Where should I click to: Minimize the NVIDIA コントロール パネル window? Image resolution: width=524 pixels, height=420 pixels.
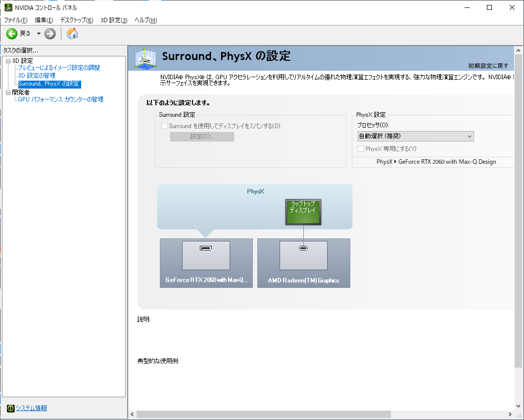[467, 8]
